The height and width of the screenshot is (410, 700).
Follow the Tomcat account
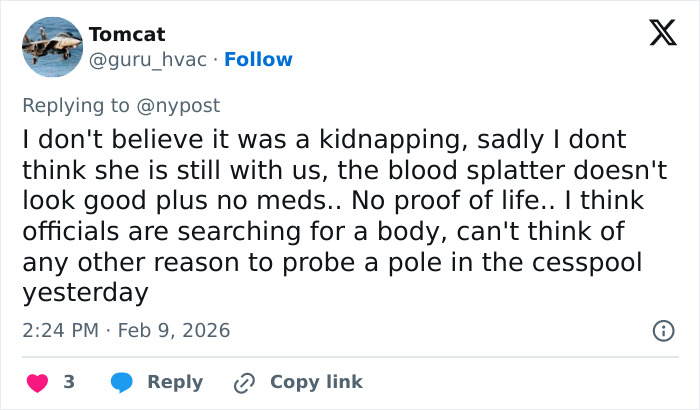[x=258, y=60]
